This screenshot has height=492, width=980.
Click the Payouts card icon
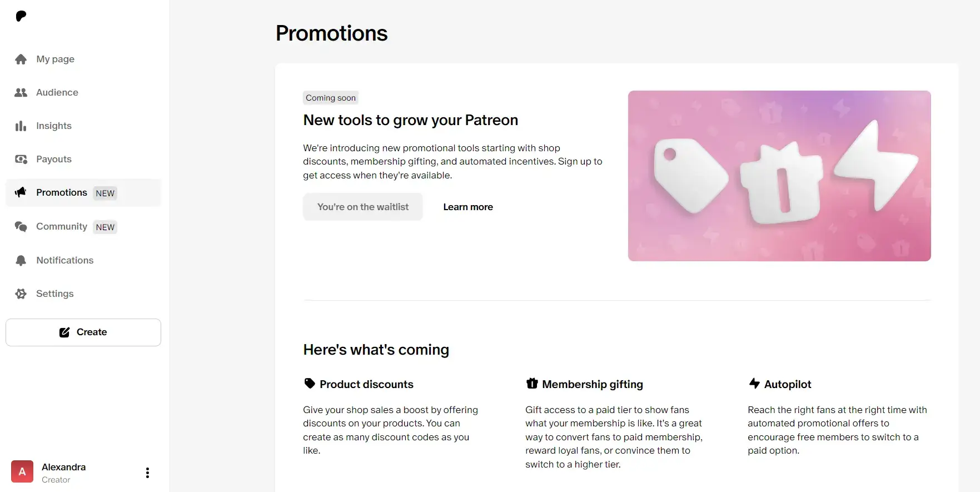coord(21,159)
